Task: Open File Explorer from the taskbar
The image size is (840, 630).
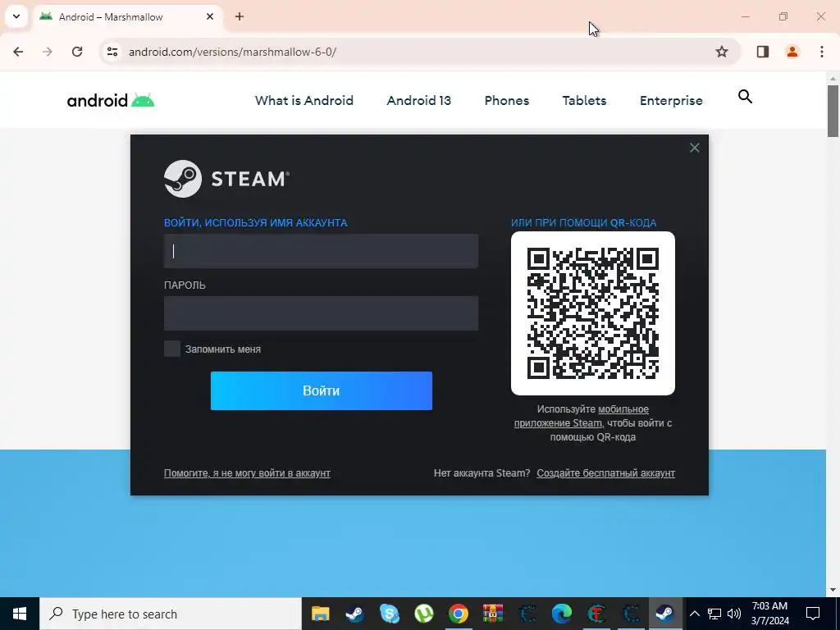Action: point(321,614)
